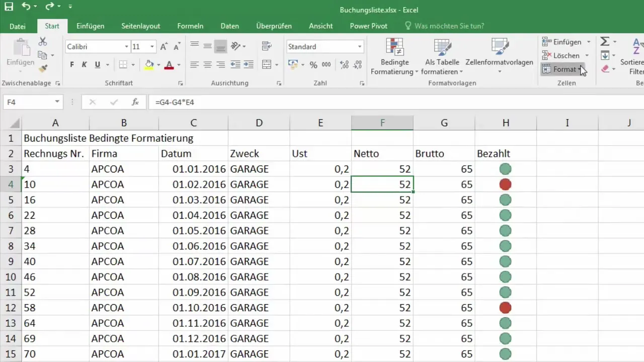Click the Redo arrow icon
Screen dimensions: 644x362
(49, 7)
